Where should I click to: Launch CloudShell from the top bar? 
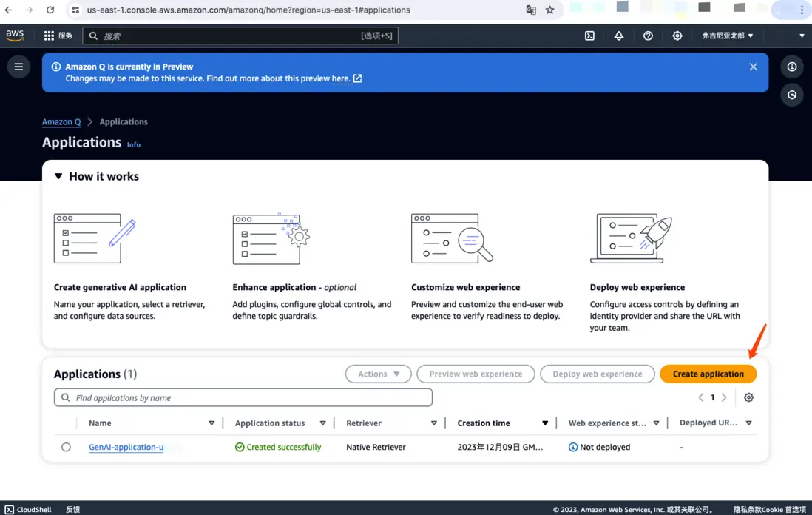click(590, 36)
